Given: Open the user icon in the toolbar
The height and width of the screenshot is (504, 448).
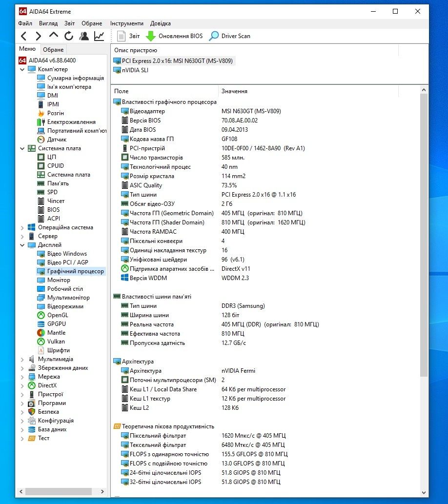Looking at the screenshot, I should (84, 36).
